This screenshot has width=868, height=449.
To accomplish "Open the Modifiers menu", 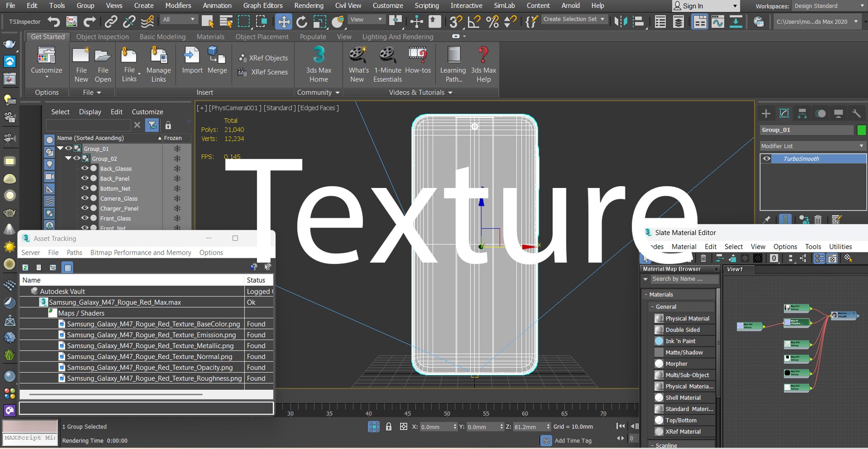I will click(178, 5).
